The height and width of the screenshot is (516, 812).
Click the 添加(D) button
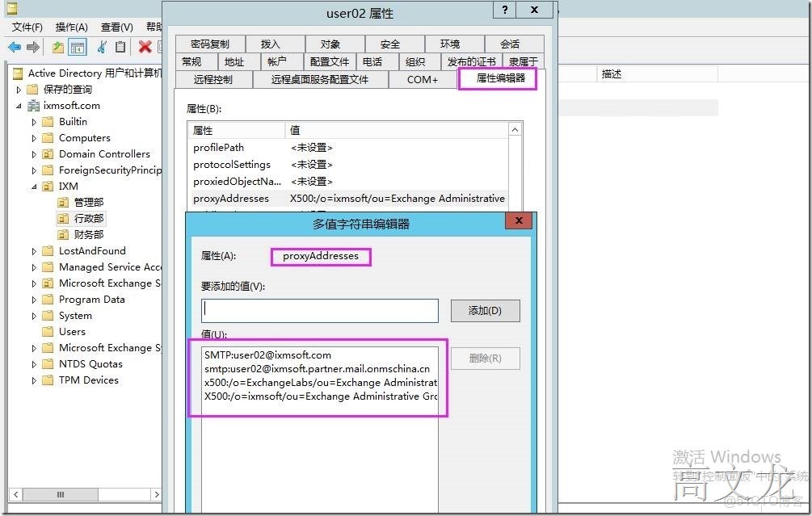(485, 310)
